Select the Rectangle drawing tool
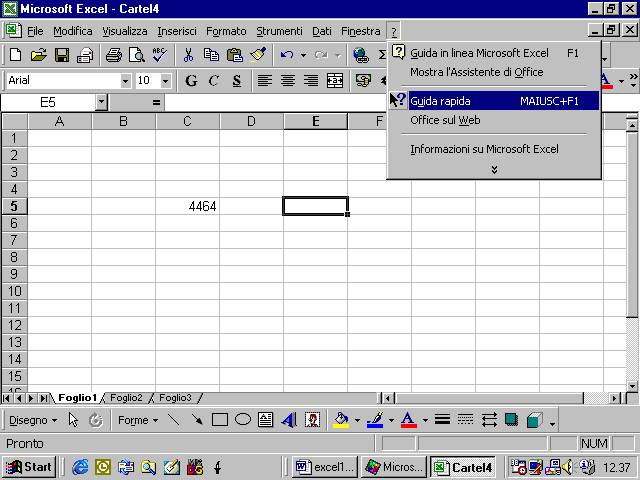 (x=220, y=420)
